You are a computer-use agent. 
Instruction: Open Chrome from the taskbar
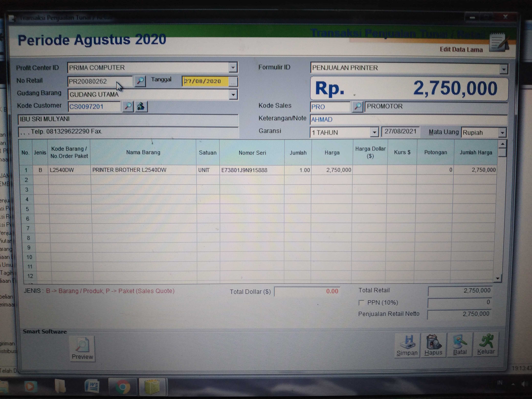coord(123,387)
